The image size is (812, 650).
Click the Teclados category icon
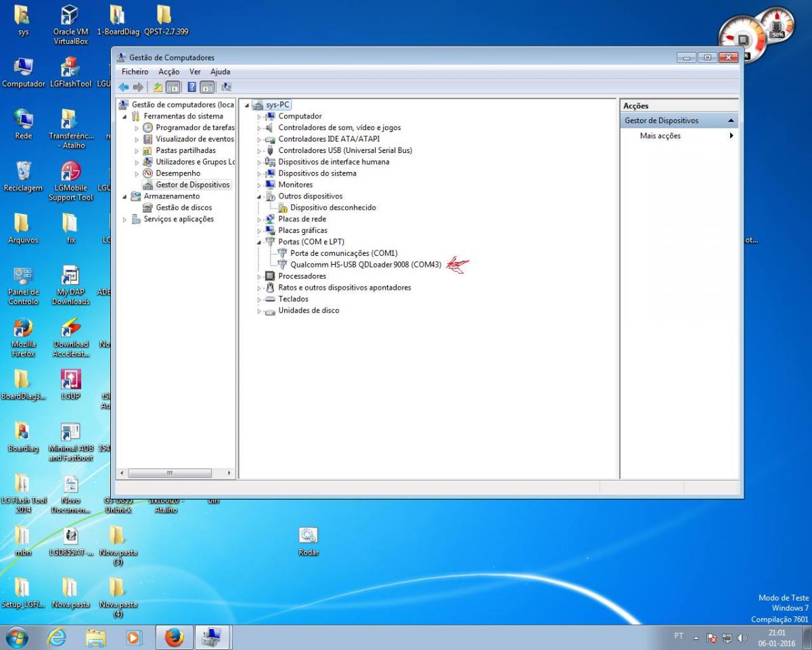click(x=270, y=299)
